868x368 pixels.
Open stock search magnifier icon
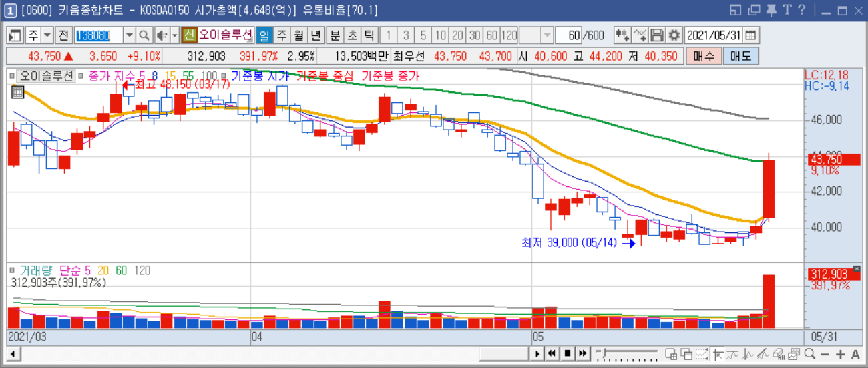[144, 35]
